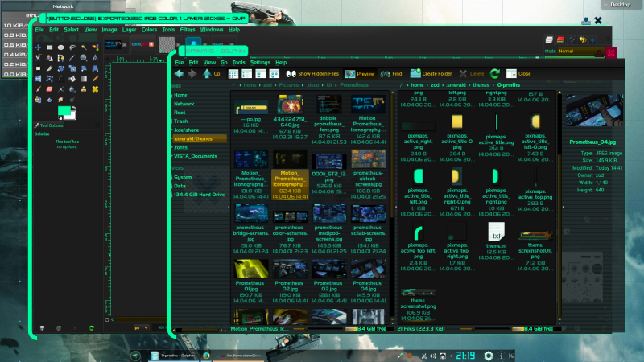The width and height of the screenshot is (644, 362).
Task: Reload the Dolphin folder view
Action: (495, 73)
